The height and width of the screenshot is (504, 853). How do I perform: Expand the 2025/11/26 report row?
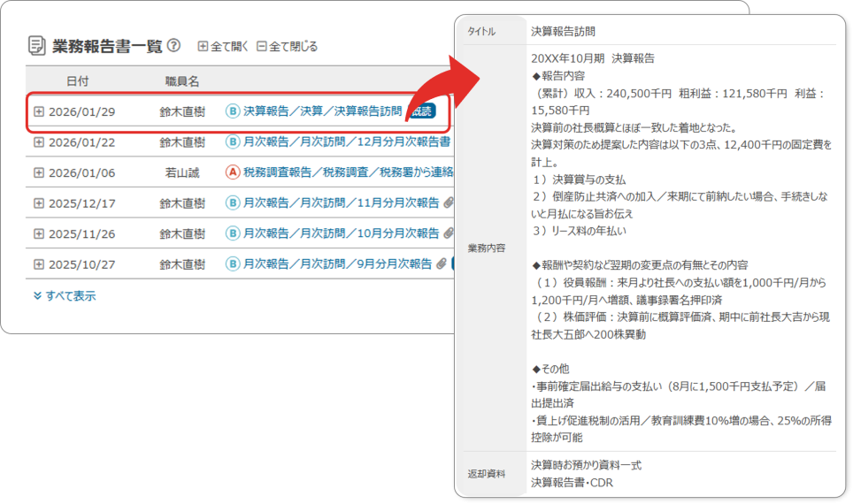click(x=39, y=233)
